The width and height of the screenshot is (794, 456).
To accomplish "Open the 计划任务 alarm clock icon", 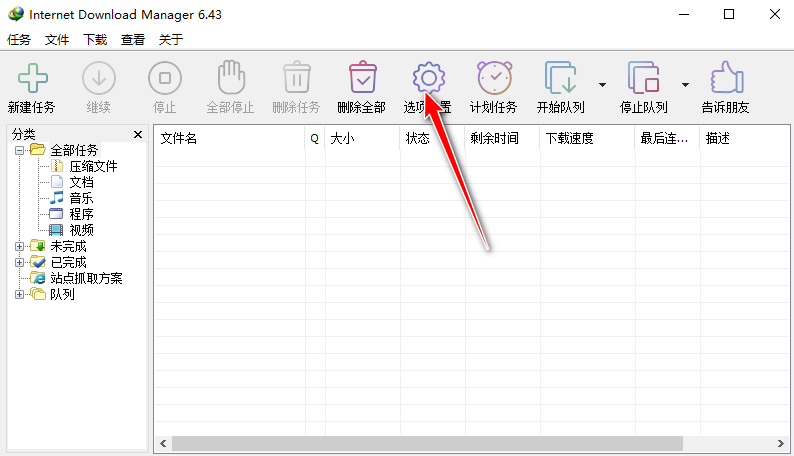I will pos(494,77).
